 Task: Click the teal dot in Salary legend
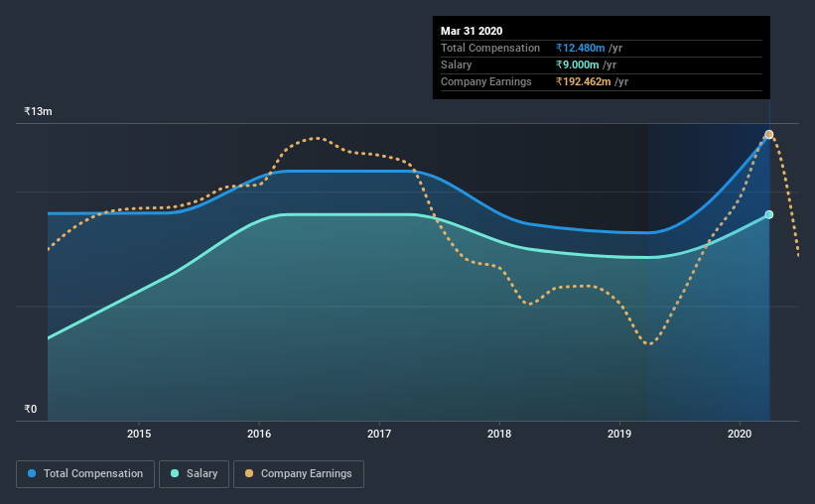pyautogui.click(x=175, y=473)
